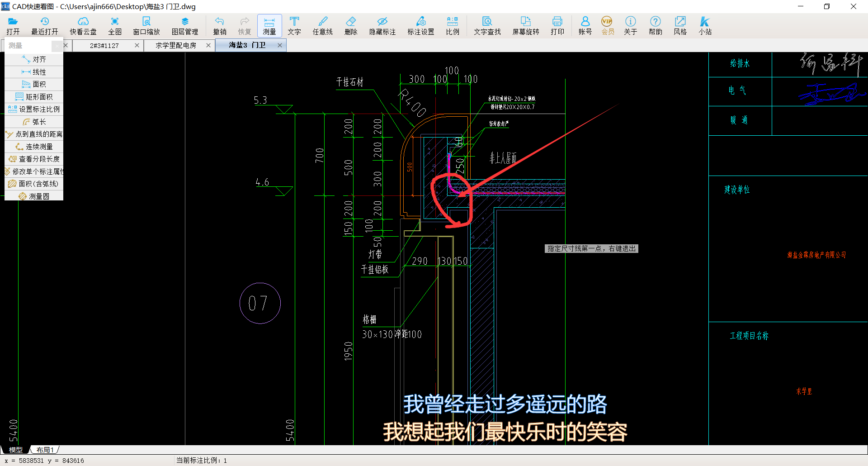Image resolution: width=868 pixels, height=466 pixels.
Task: Choose 线性 linear measurement
Action: pyautogui.click(x=34, y=72)
